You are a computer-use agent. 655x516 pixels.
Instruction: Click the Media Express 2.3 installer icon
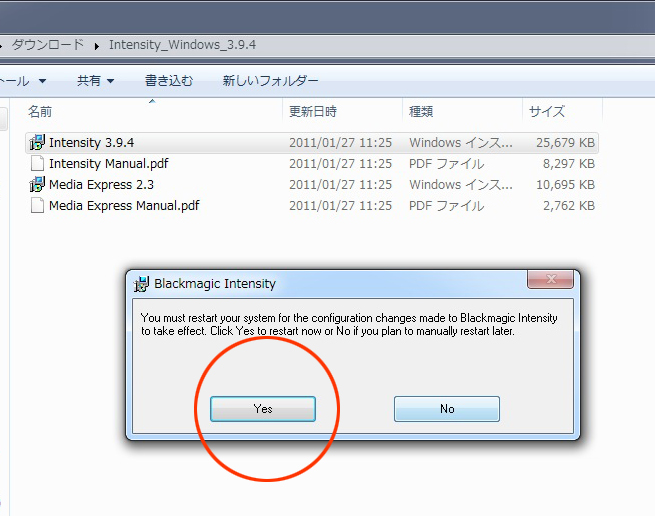[37, 184]
